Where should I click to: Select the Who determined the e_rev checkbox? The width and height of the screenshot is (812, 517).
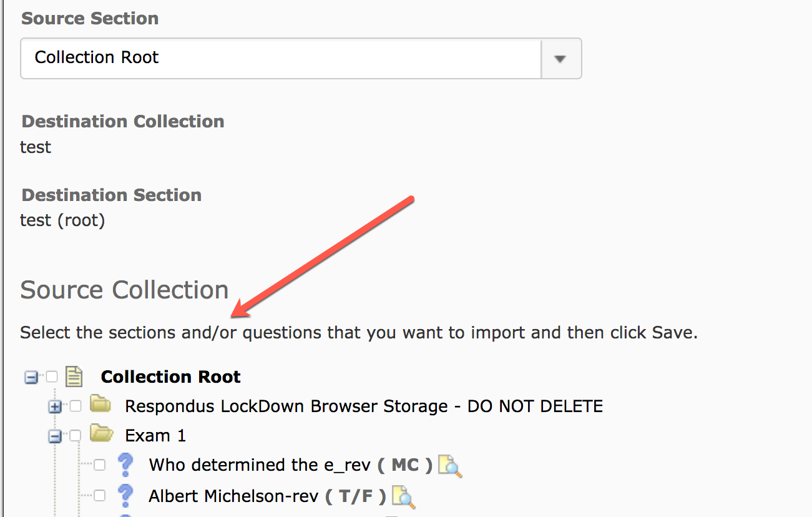pyautogui.click(x=99, y=465)
